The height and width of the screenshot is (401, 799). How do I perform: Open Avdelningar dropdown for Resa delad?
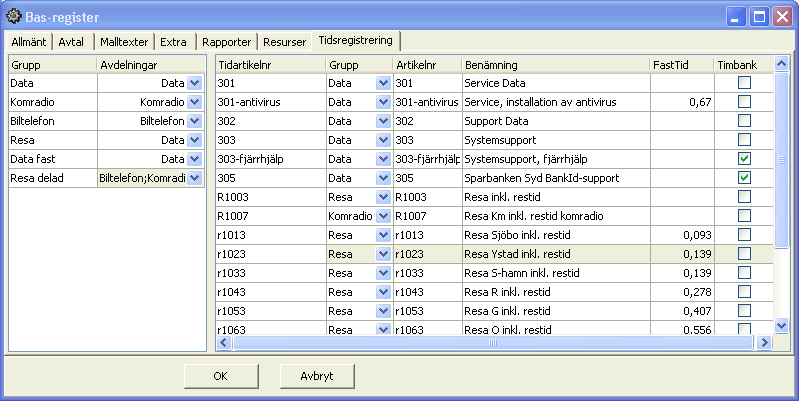194,178
